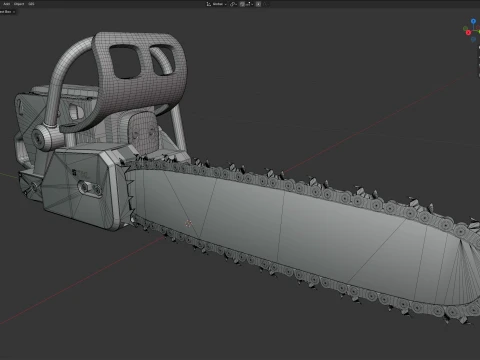Click the red X axis on the navigation gizmo

tap(468, 32)
